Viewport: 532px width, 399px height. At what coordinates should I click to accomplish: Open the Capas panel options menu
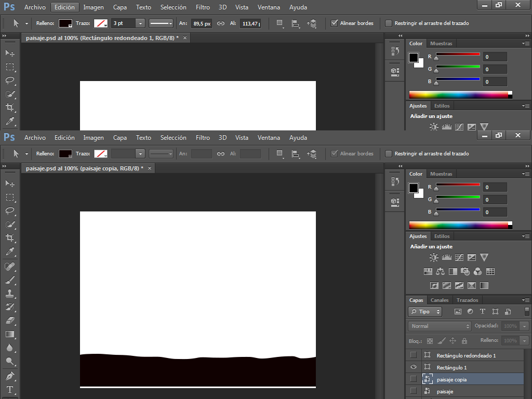click(526, 300)
